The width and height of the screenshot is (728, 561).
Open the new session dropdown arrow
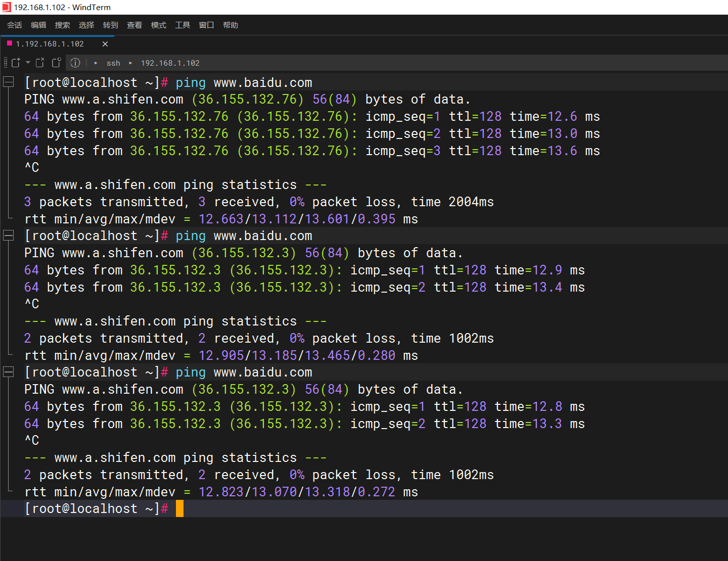pyautogui.click(x=28, y=63)
